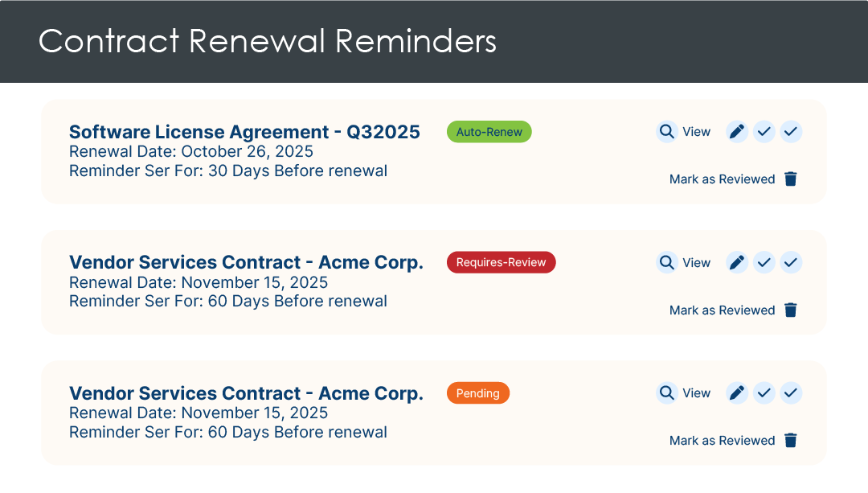The height and width of the screenshot is (493, 868).
Task: Select the Software License Agreement title
Action: tap(244, 132)
